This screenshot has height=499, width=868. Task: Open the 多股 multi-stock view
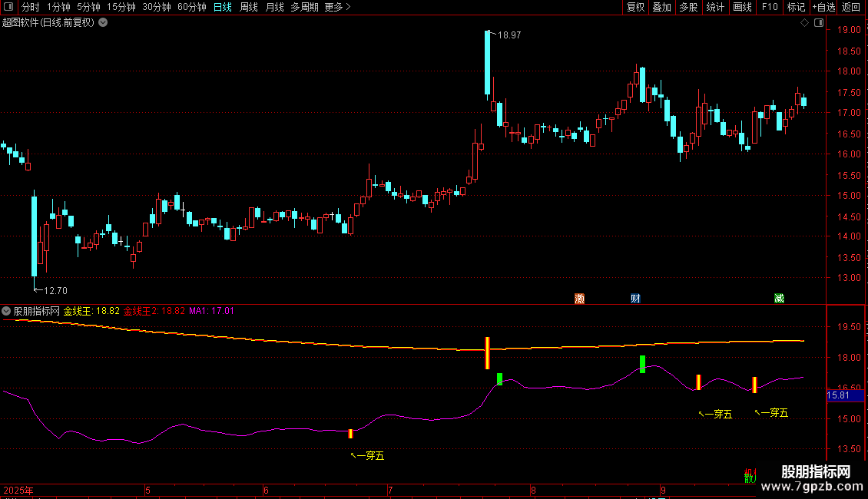pos(688,7)
